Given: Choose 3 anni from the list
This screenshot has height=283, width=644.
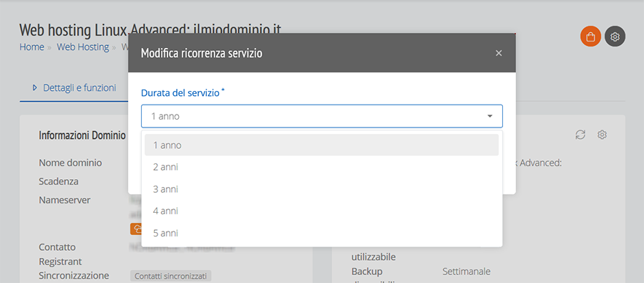Looking at the screenshot, I should click(321, 189).
